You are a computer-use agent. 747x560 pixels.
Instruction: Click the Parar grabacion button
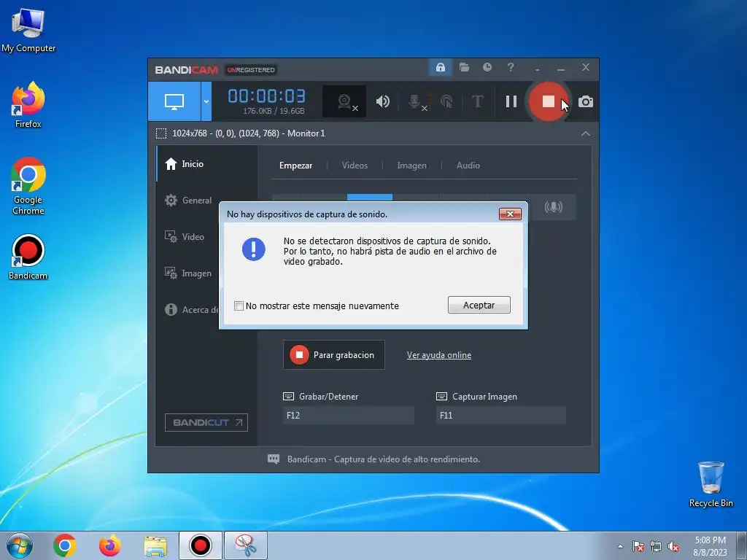pyautogui.click(x=333, y=355)
